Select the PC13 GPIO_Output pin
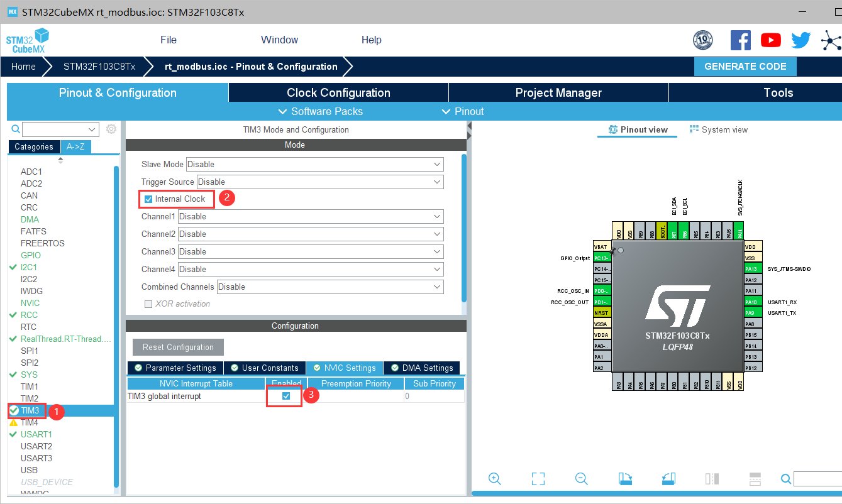Image resolution: width=842 pixels, height=504 pixels. [x=602, y=258]
